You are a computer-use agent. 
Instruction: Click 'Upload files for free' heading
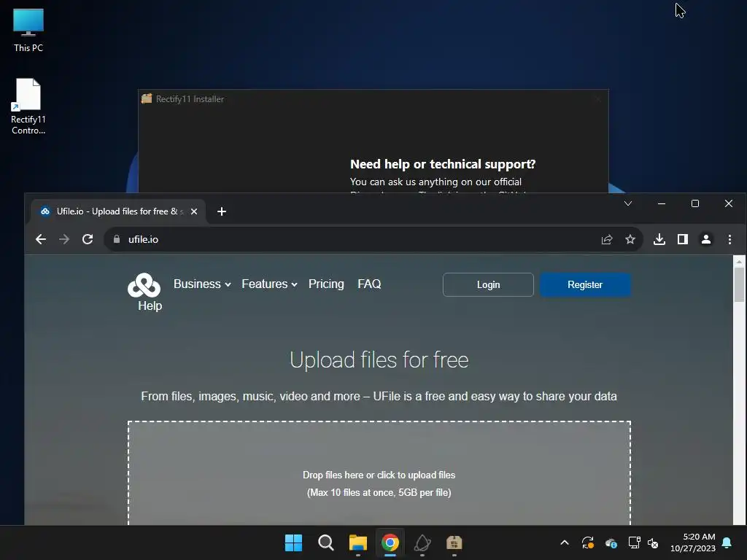[x=379, y=360]
